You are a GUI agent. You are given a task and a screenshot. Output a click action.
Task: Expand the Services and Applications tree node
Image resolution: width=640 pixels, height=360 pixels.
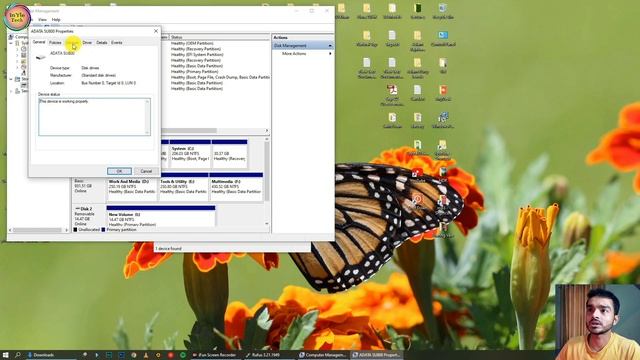click(11, 91)
